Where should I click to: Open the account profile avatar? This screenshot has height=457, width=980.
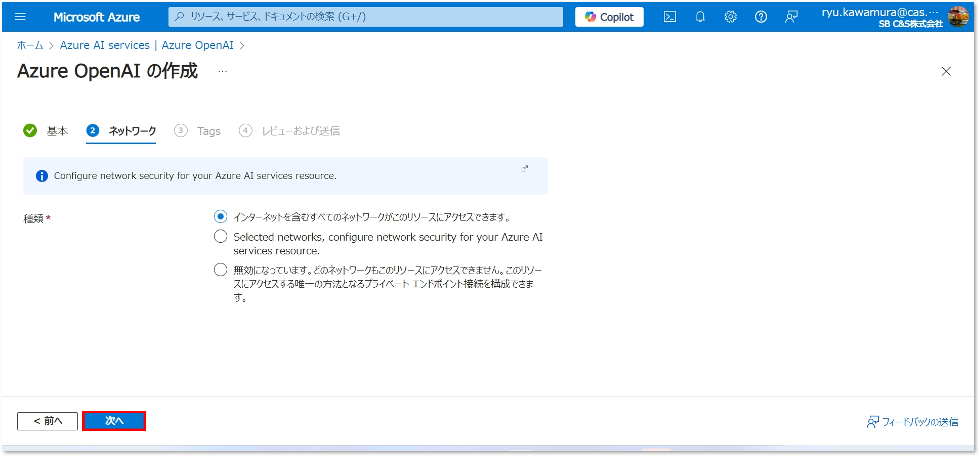(958, 17)
